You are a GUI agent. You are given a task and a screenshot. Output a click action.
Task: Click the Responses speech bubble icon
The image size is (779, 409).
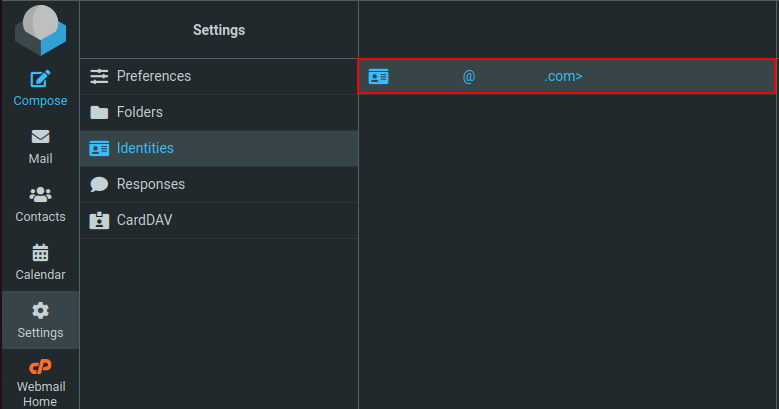[x=99, y=184]
